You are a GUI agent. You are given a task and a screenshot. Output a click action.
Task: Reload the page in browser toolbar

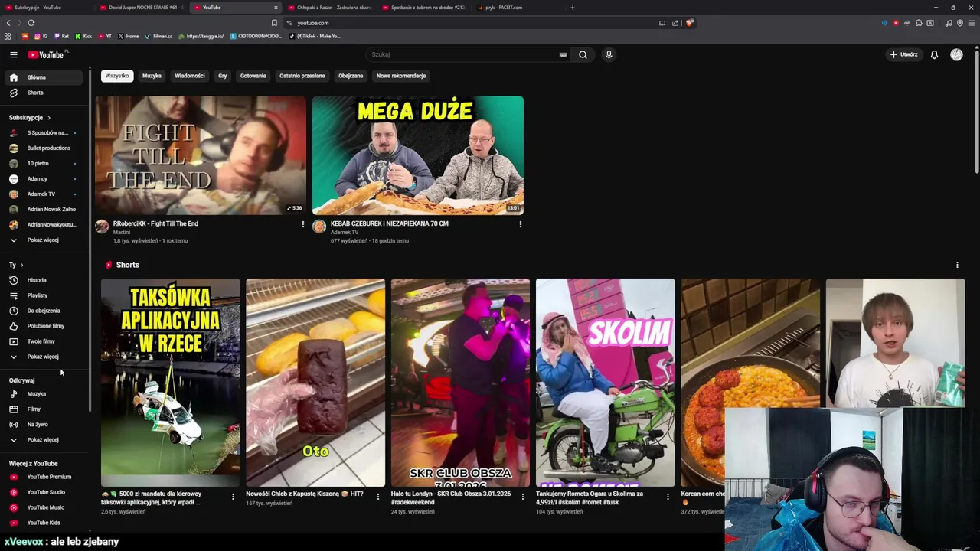[31, 23]
